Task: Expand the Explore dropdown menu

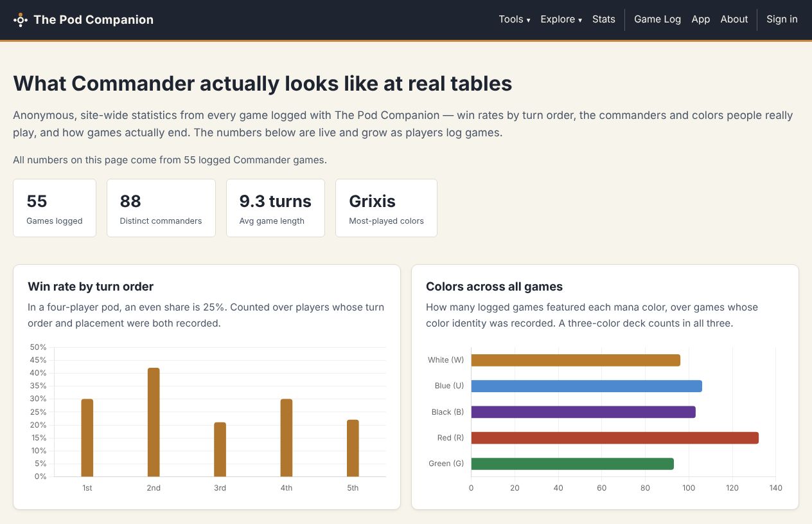Action: click(x=561, y=19)
